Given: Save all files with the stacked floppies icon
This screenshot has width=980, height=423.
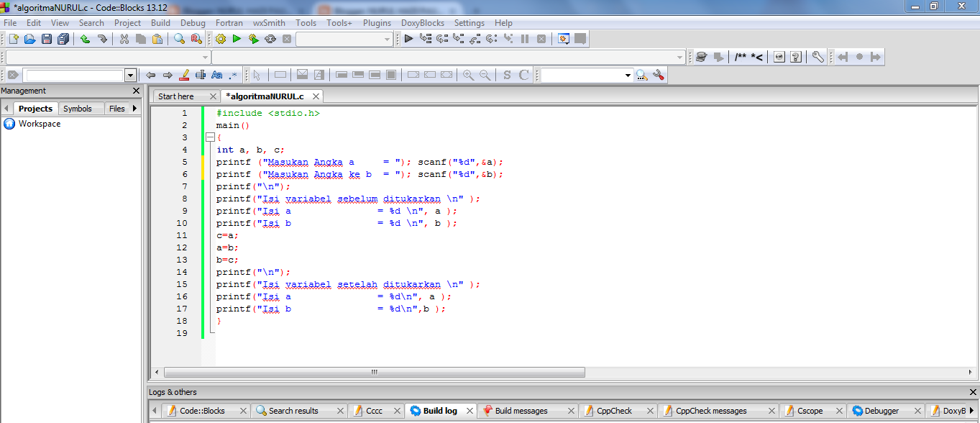Looking at the screenshot, I should (x=63, y=39).
